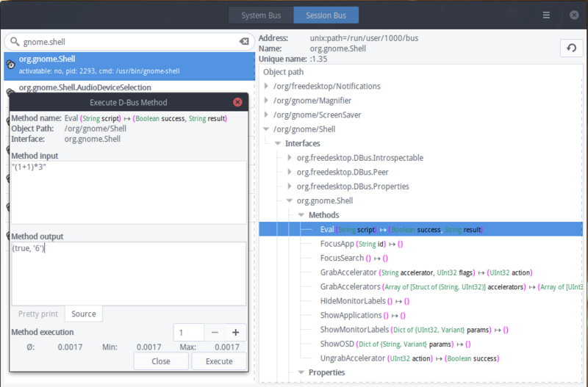
Task: Focus the gnome.shell search field
Action: [129, 42]
